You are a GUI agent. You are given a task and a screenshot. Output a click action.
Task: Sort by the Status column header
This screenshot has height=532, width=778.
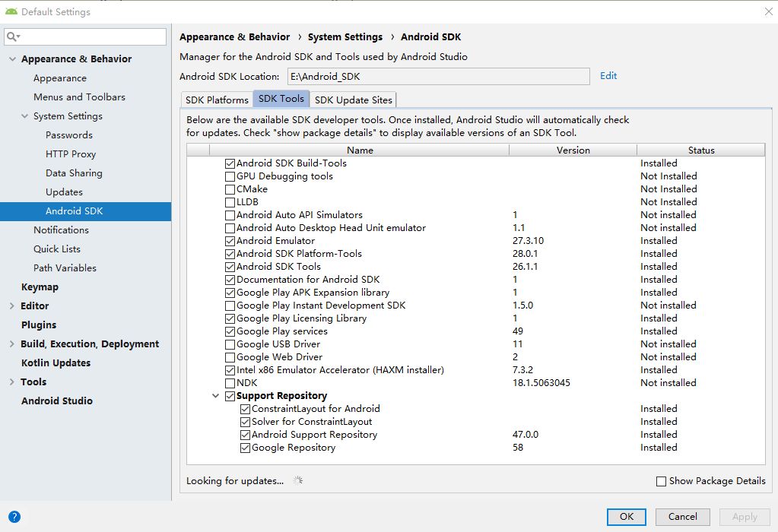pyautogui.click(x=701, y=150)
